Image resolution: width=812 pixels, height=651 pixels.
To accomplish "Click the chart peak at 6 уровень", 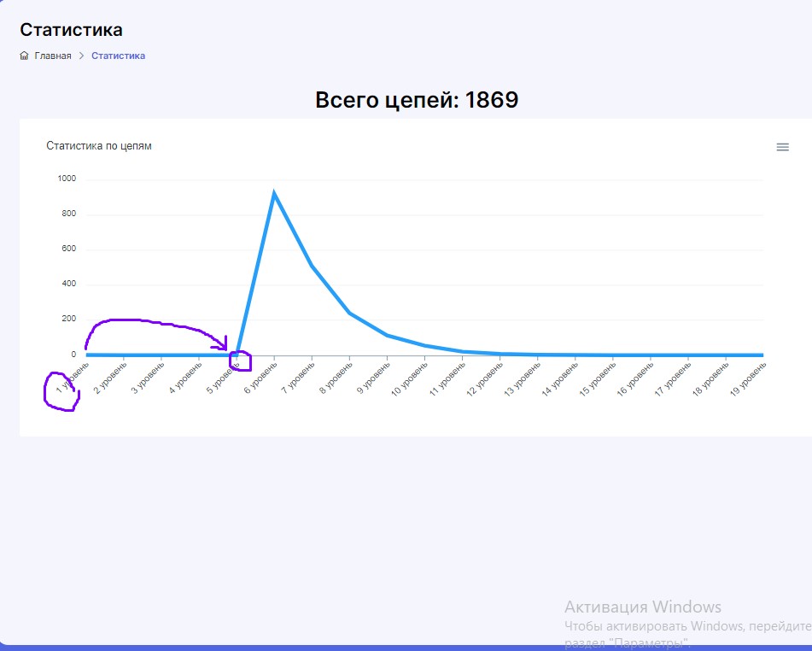I will [274, 193].
